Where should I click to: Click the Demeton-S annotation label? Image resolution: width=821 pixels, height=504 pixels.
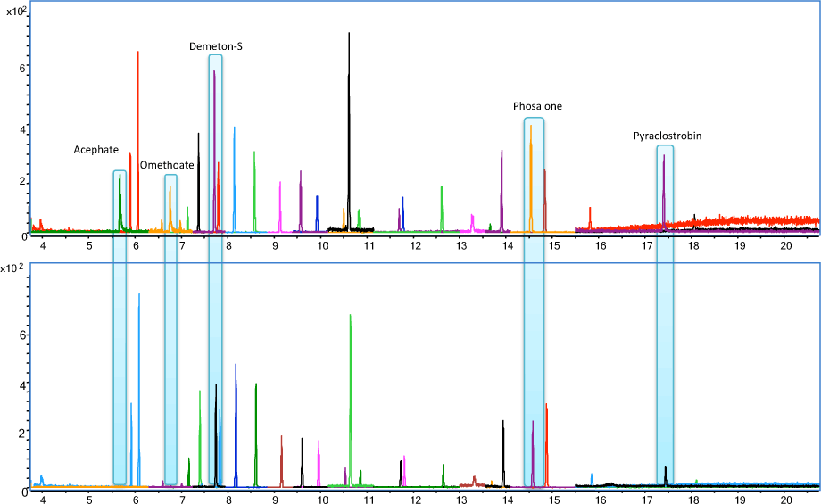[x=215, y=45]
